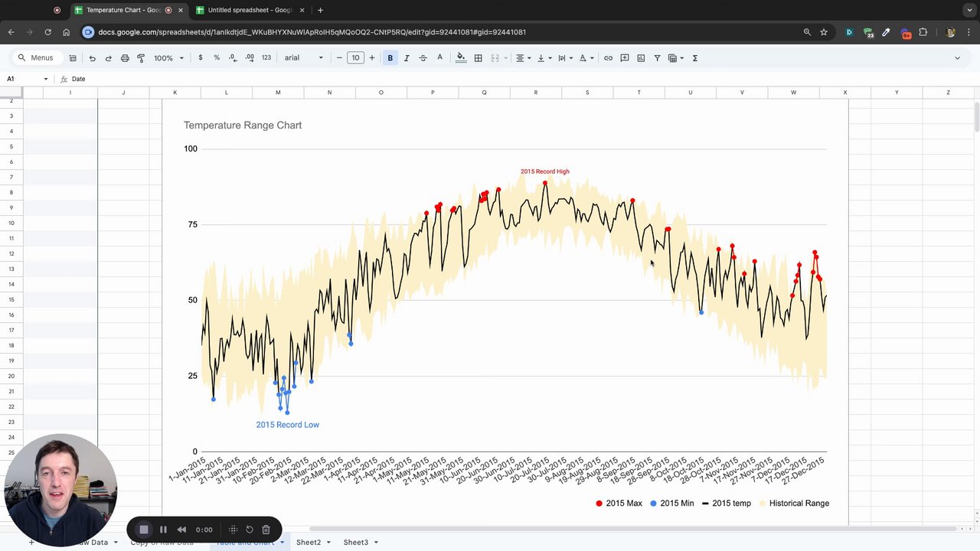Open the 123 more formats menu
This screenshot has width=980, height=551.
click(266, 58)
